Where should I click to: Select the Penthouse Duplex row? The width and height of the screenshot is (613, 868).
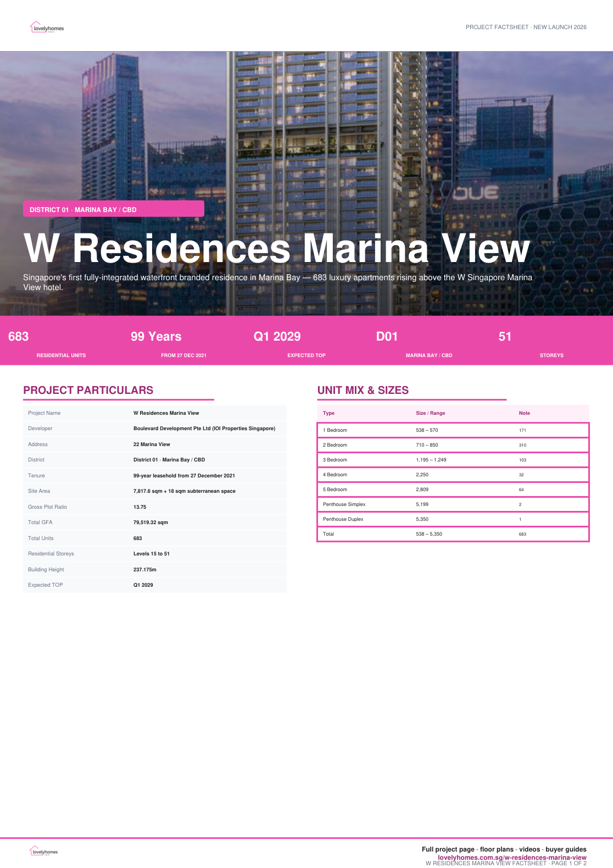[x=453, y=519]
